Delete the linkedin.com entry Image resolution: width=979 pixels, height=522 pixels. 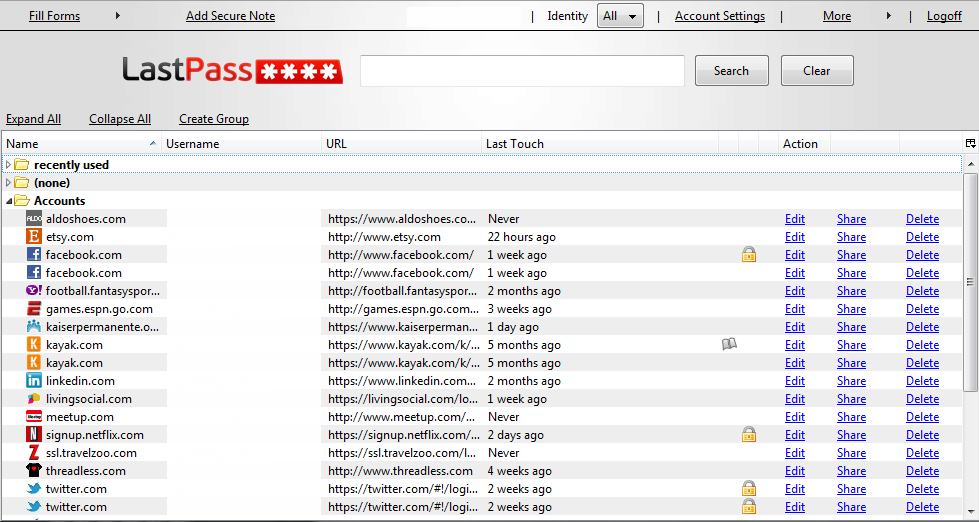pos(923,380)
